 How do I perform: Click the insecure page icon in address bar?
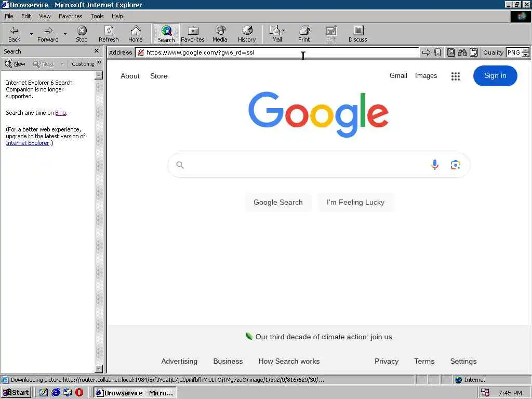(x=141, y=52)
